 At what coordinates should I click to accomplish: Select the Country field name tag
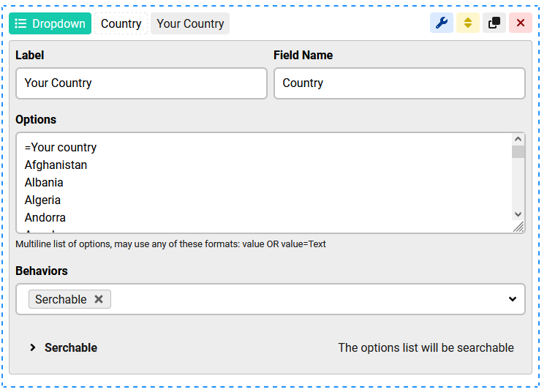coord(121,23)
